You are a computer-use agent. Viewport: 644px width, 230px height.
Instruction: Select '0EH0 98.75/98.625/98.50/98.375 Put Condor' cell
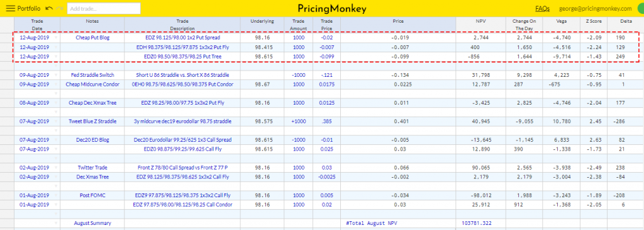[182, 84]
